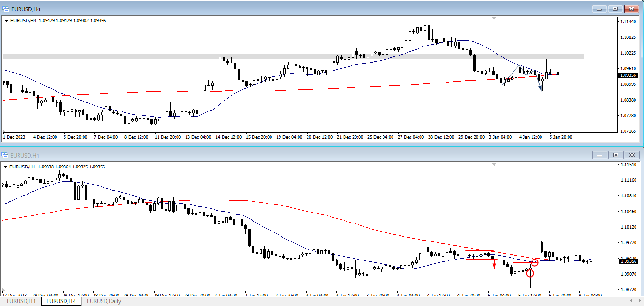Select the EURUSD,H4 tab
The width and height of the screenshot is (644, 306).
click(x=61, y=301)
